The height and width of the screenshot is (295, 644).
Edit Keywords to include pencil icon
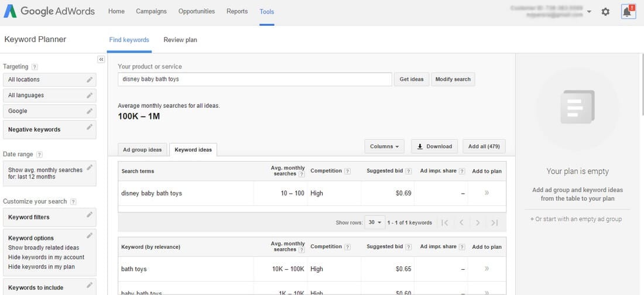90,285
